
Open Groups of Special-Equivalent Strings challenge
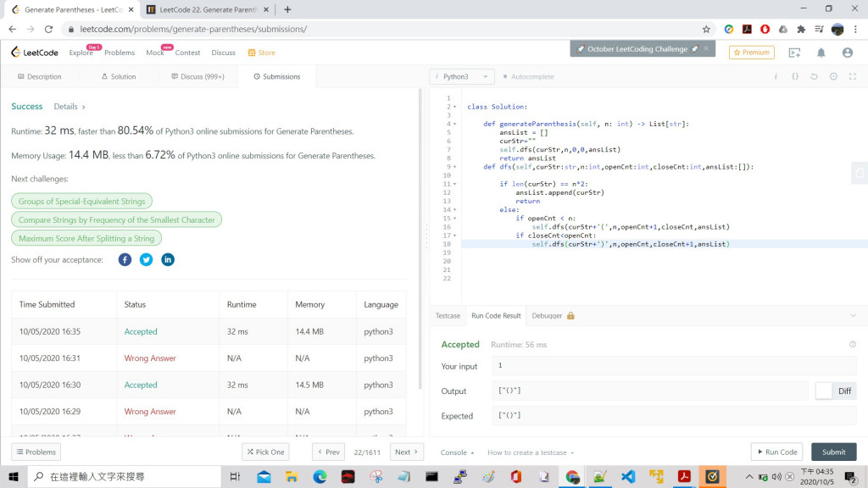[x=82, y=202]
